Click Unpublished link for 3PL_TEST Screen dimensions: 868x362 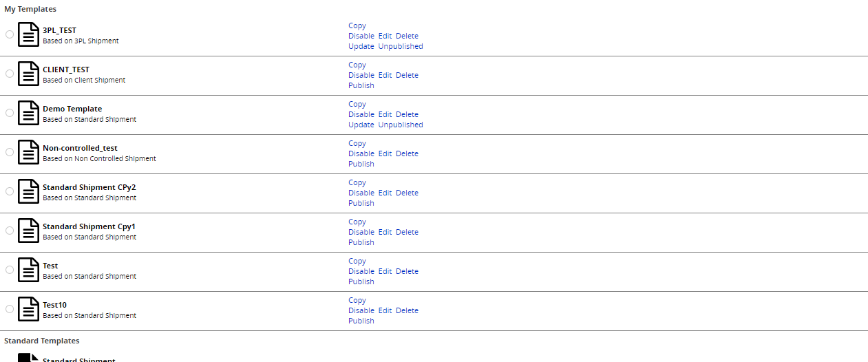[401, 46]
